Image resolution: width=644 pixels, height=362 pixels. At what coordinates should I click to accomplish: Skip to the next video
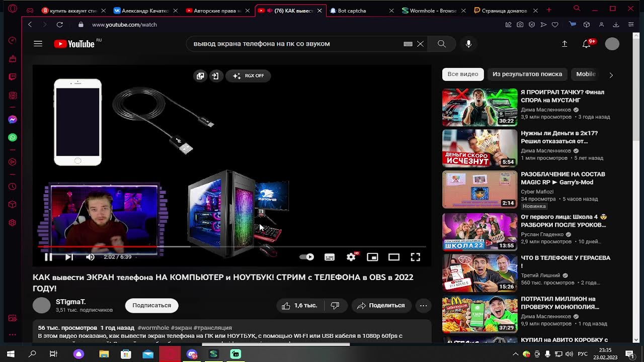[69, 257]
